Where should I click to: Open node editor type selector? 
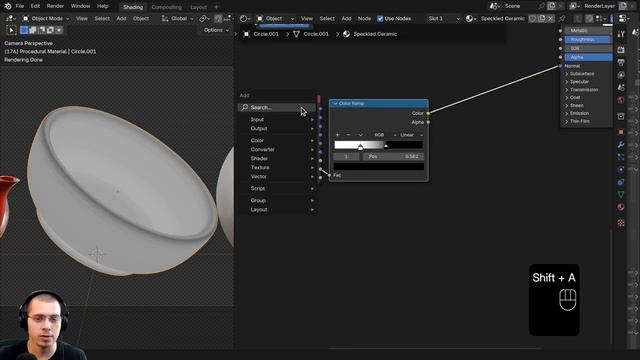click(x=245, y=19)
